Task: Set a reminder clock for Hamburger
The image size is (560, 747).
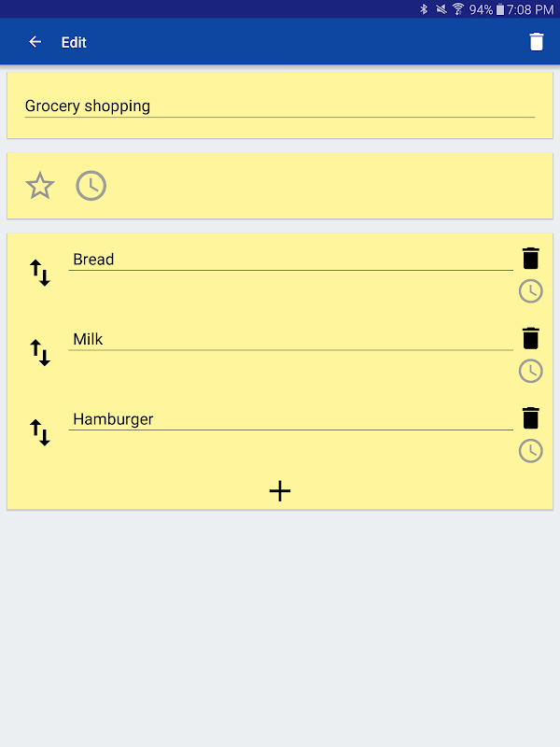Action: point(530,451)
